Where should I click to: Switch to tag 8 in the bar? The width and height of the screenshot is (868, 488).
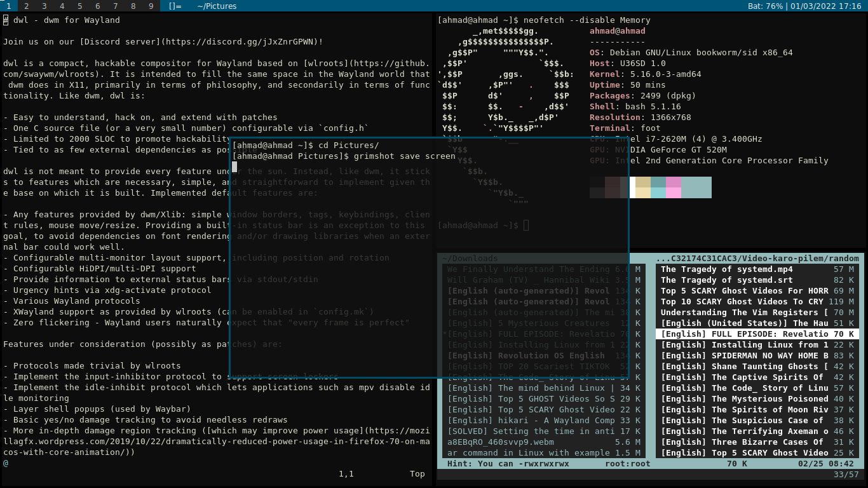click(133, 6)
